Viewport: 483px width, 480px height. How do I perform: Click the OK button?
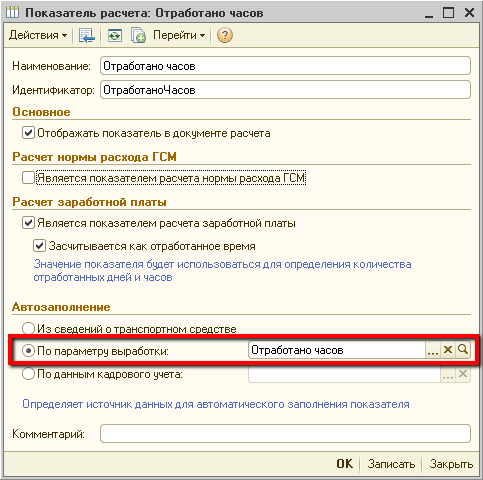coord(344,464)
